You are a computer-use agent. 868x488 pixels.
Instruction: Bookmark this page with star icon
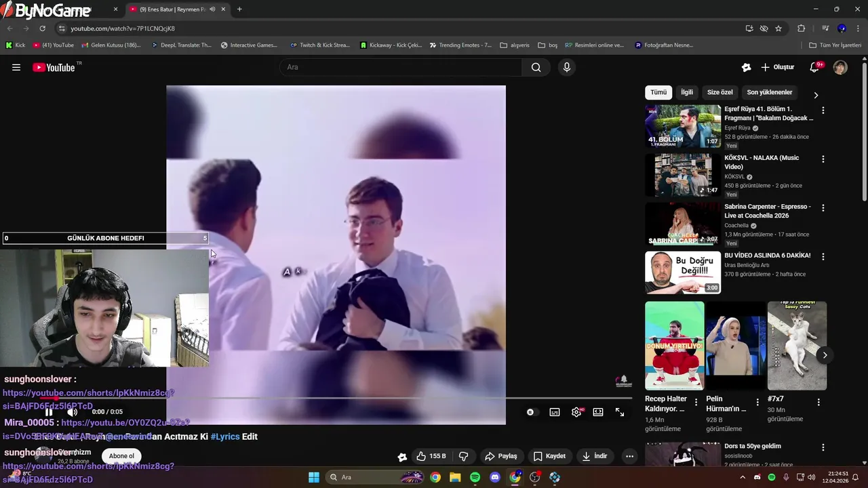click(x=778, y=28)
